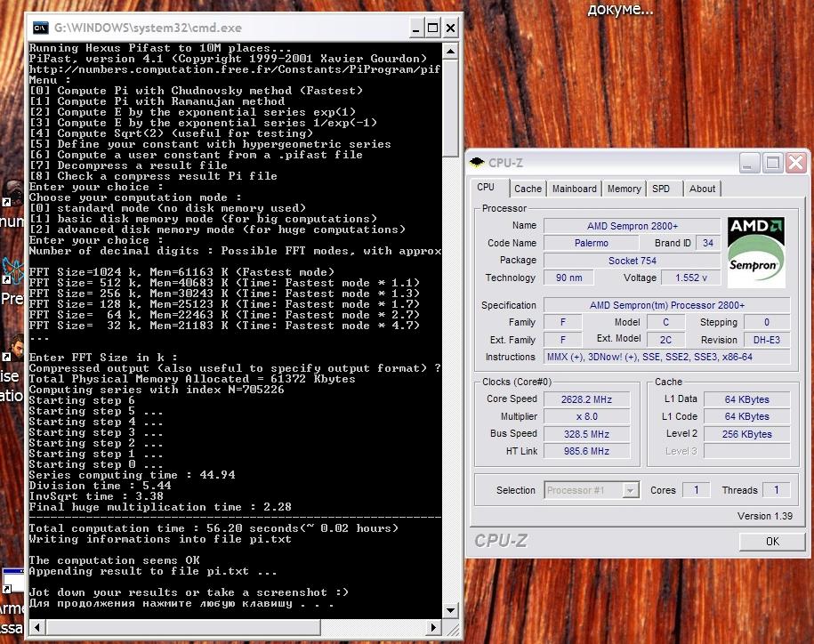The height and width of the screenshot is (644, 814).
Task: Click the L1 Data value '64 KBytes'
Action: pos(746,399)
